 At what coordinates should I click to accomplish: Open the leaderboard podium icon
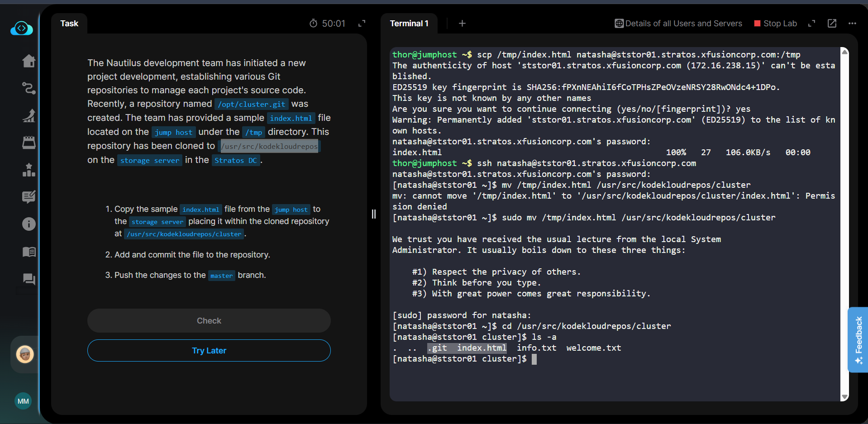point(29,170)
